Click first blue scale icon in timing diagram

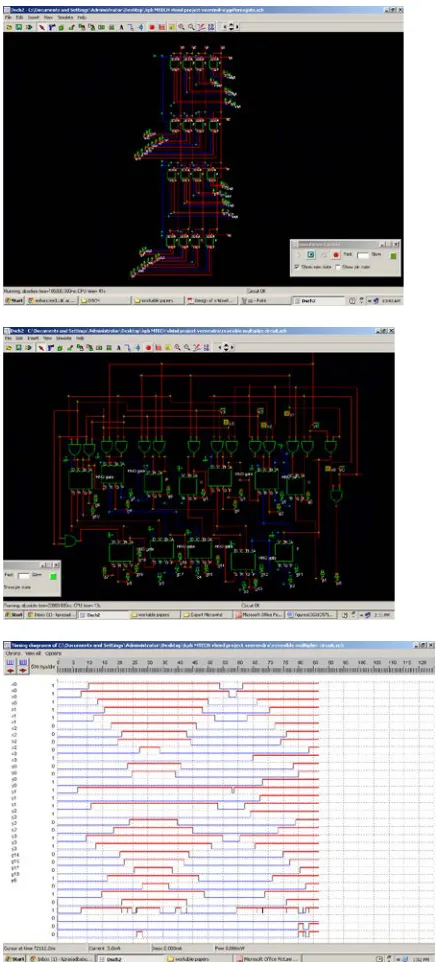[x=9, y=663]
